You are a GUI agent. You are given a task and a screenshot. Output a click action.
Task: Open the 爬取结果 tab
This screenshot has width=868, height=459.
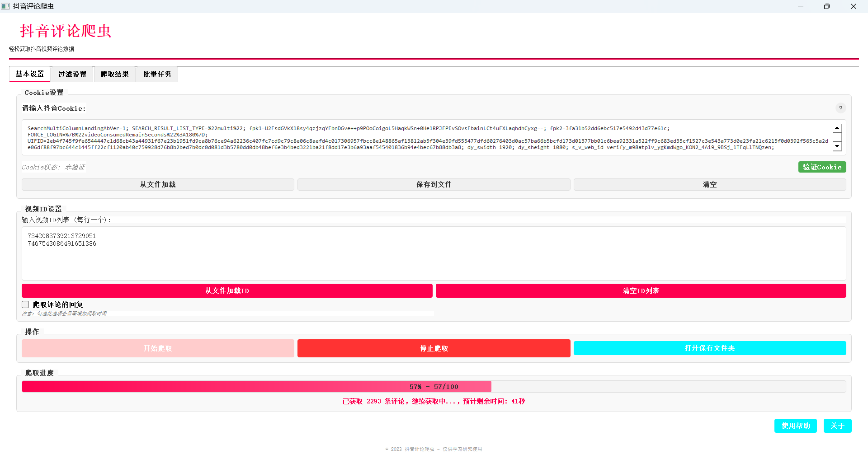(115, 74)
